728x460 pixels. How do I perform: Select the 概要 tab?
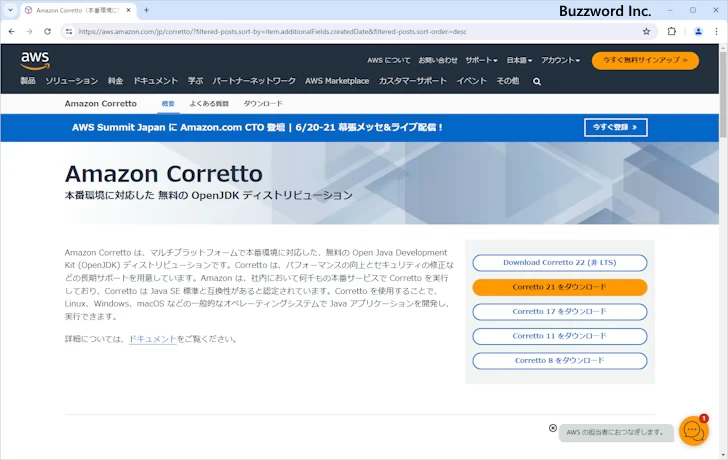coord(168,104)
